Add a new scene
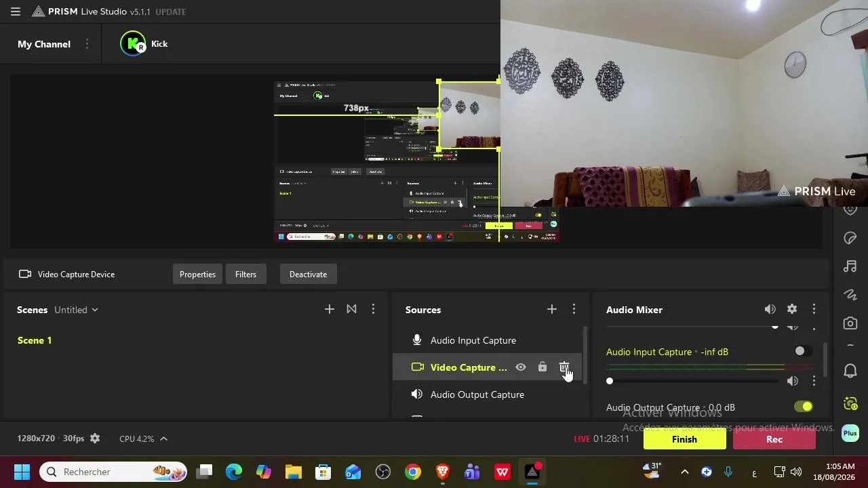Screen dimensions: 868x488 click(330, 310)
